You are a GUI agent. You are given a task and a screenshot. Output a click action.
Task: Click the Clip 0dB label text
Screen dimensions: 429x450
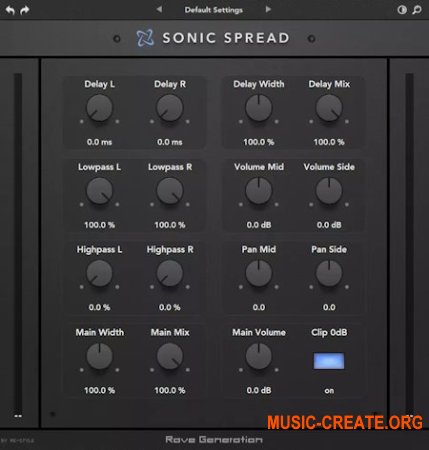click(x=329, y=332)
